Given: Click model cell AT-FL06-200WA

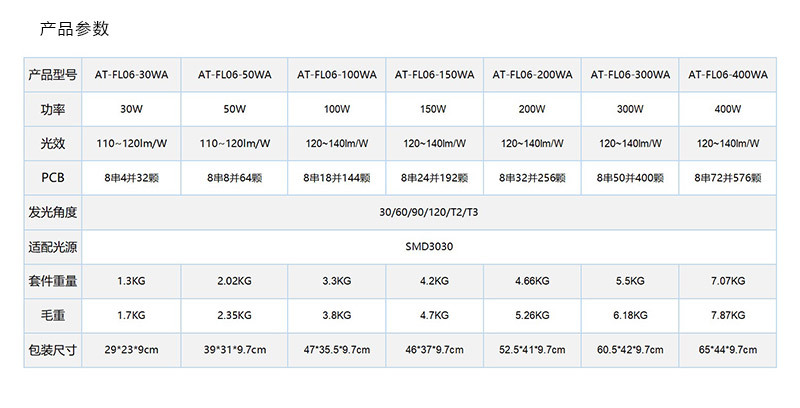Looking at the screenshot, I should click(x=532, y=75).
